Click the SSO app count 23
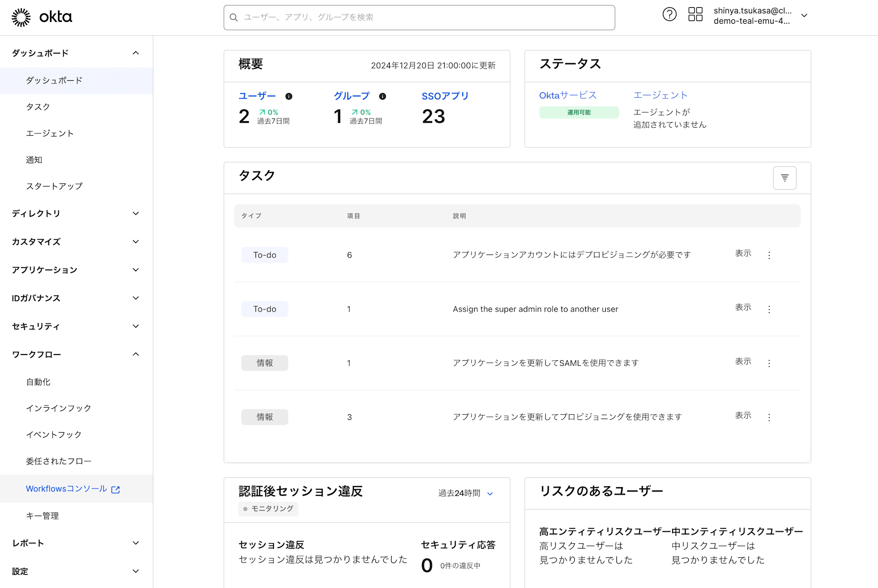 433,117
